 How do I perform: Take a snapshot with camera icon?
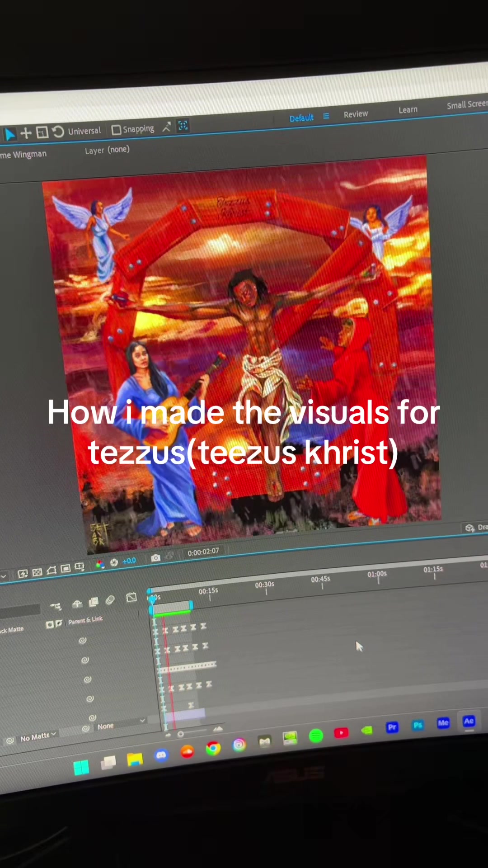pyautogui.click(x=155, y=558)
